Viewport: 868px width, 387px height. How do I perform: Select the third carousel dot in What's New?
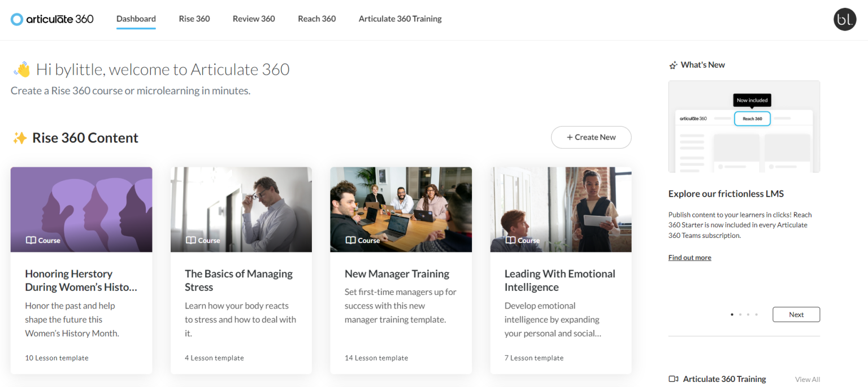[748, 314]
